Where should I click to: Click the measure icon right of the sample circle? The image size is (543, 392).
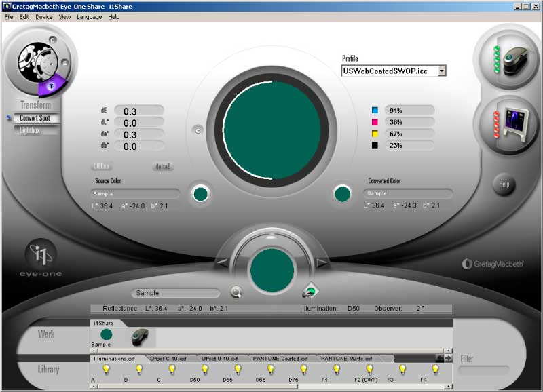tap(310, 292)
